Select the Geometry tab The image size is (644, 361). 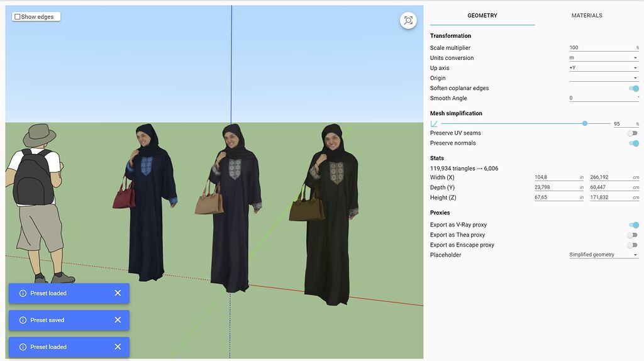[482, 16]
